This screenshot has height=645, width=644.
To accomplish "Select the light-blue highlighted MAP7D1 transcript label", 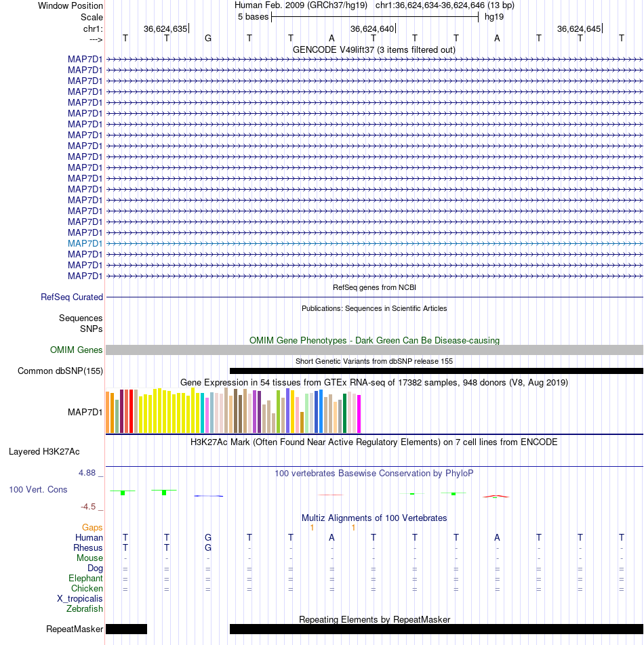I will [85, 243].
